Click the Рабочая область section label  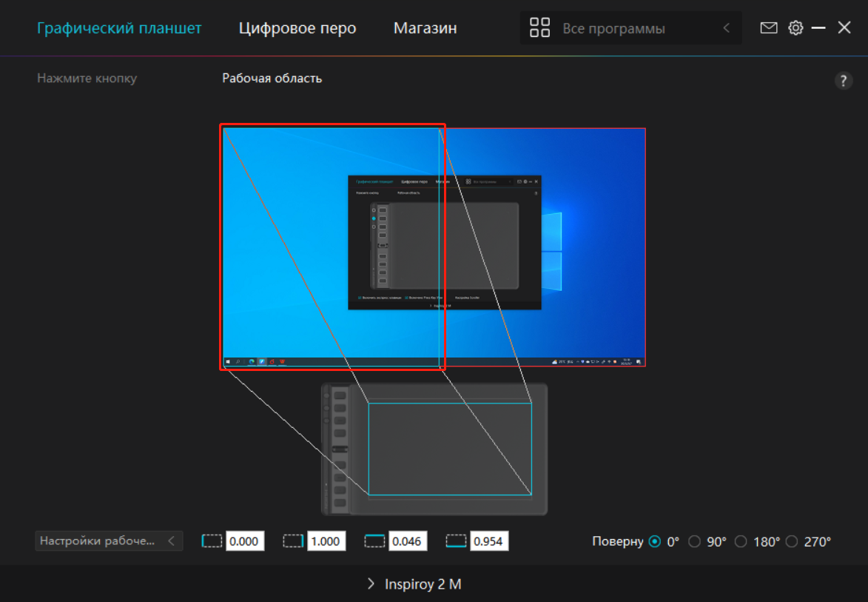click(272, 78)
